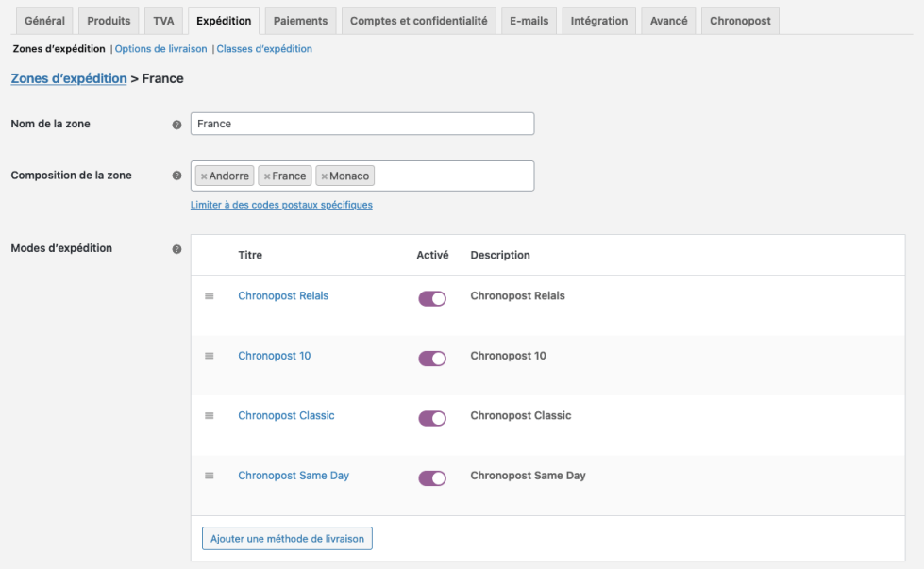This screenshot has height=569, width=924.
Task: Open Comptes et confidentialité tab
Action: (x=419, y=21)
